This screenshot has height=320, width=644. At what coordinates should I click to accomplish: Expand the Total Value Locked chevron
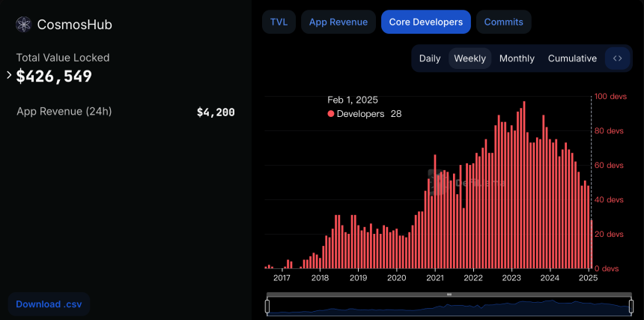tap(10, 75)
